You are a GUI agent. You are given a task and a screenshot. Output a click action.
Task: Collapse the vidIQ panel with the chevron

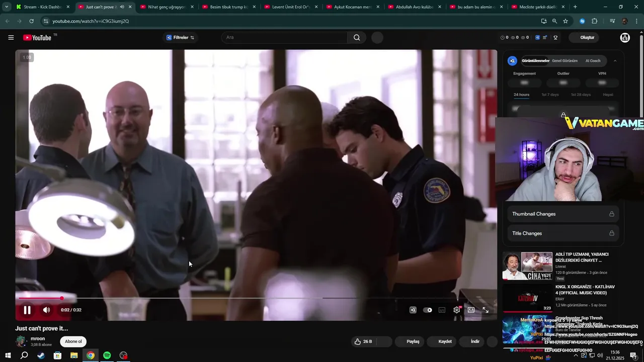click(615, 61)
